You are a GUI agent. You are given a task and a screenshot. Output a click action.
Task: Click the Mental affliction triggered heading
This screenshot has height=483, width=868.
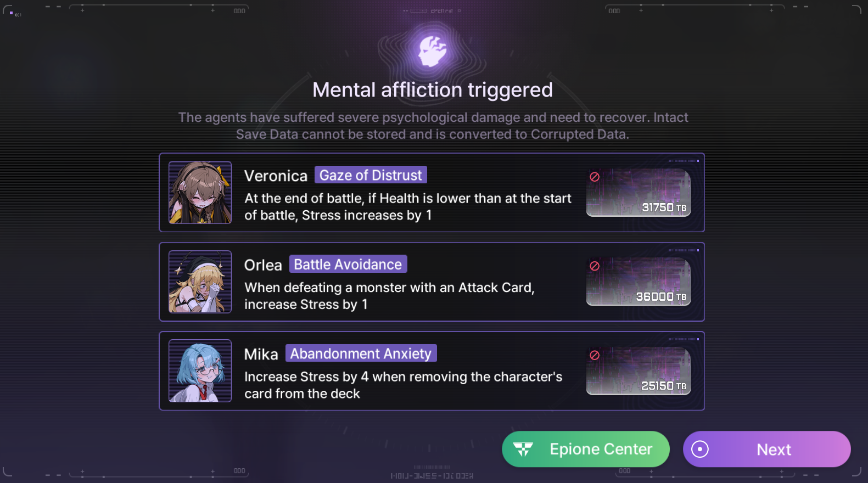pyautogui.click(x=433, y=90)
